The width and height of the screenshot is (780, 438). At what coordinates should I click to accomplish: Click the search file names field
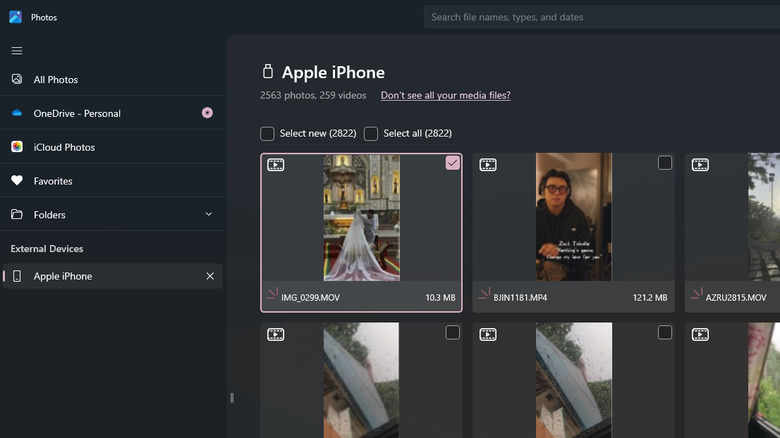(x=600, y=17)
